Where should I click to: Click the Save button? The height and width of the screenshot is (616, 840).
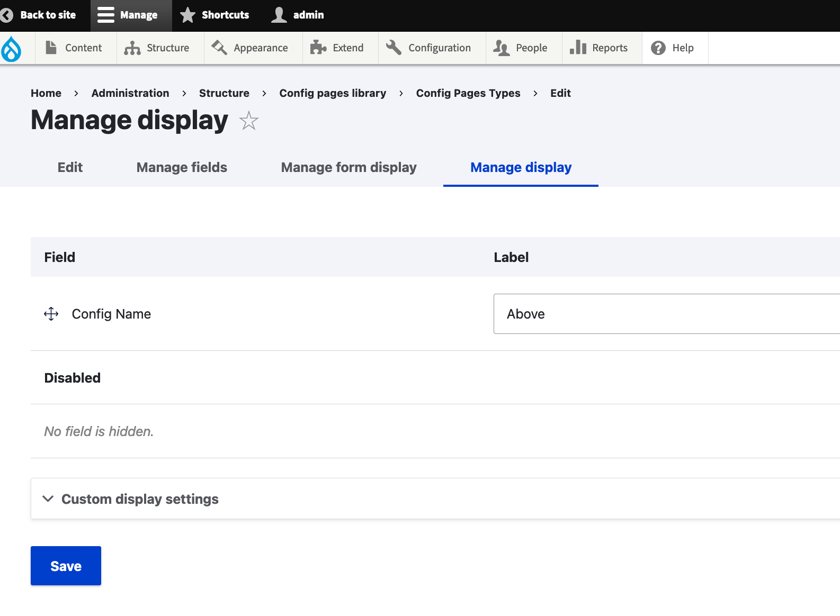pos(66,566)
